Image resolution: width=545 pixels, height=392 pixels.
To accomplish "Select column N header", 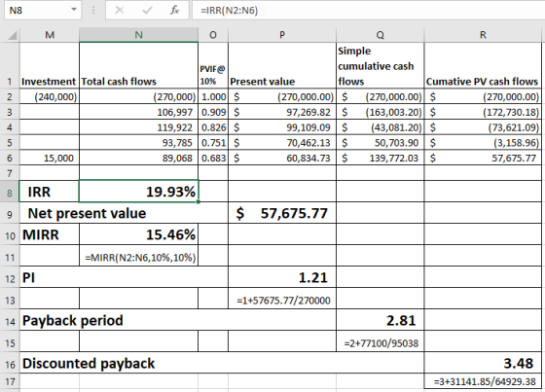I will click(138, 35).
